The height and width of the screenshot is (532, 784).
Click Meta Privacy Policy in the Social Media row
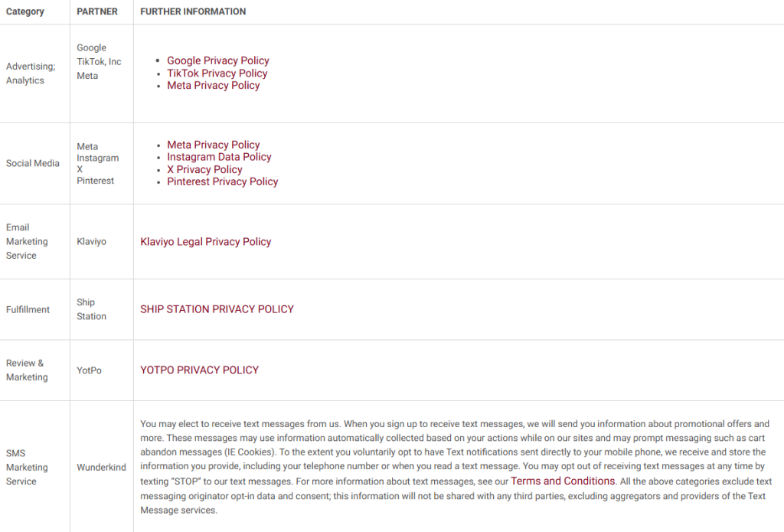[x=214, y=145]
